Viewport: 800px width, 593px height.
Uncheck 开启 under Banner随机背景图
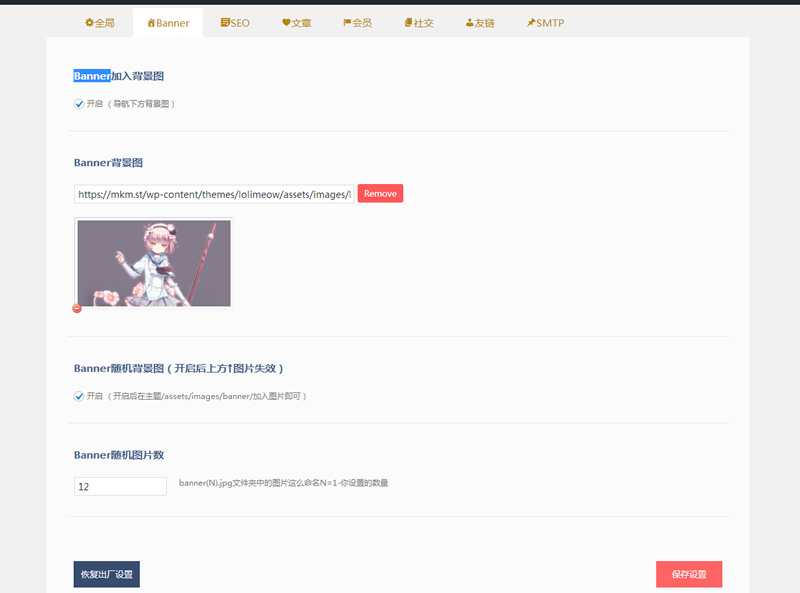[79, 396]
